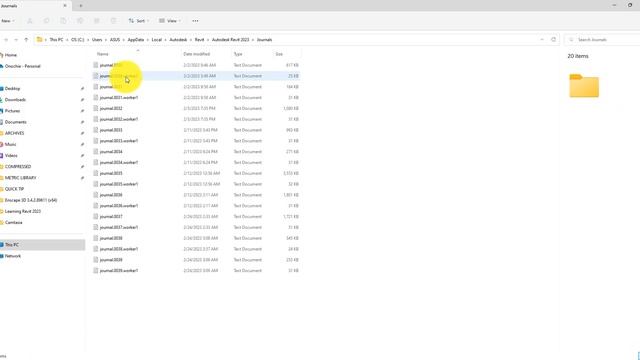
Task: Click the Paste icon in the toolbar
Action: pos(63,21)
